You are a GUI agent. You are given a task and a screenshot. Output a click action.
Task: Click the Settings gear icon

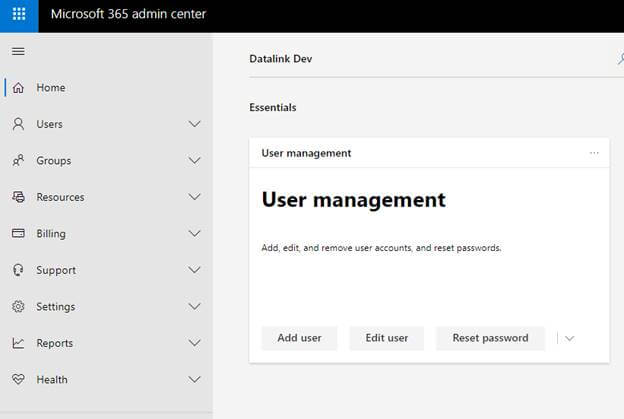pyautogui.click(x=18, y=306)
